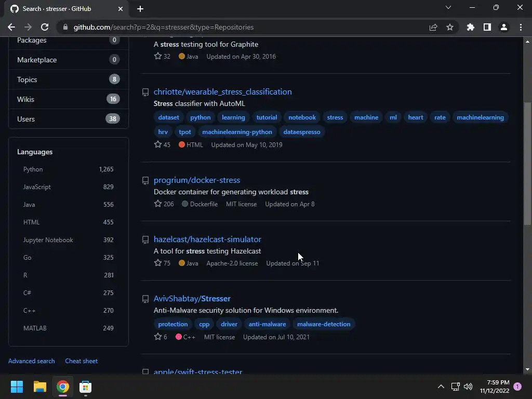Click the browser address bar URL

(x=164, y=27)
